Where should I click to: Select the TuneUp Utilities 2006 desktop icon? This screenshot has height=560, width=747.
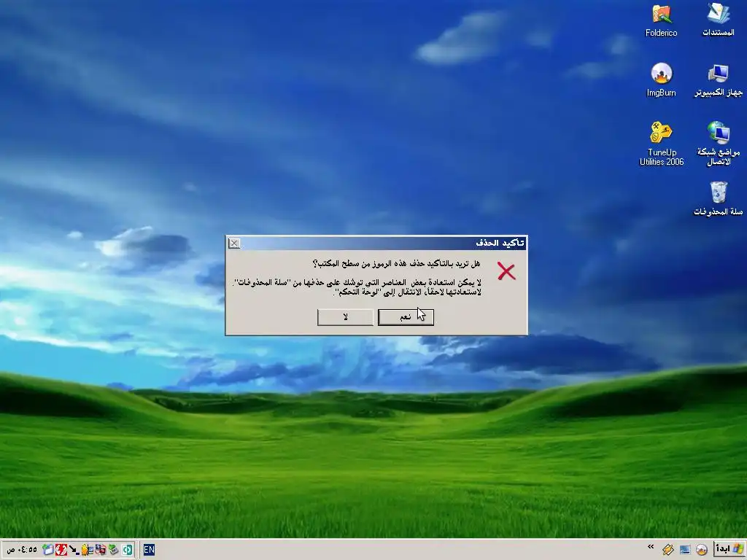[661, 144]
